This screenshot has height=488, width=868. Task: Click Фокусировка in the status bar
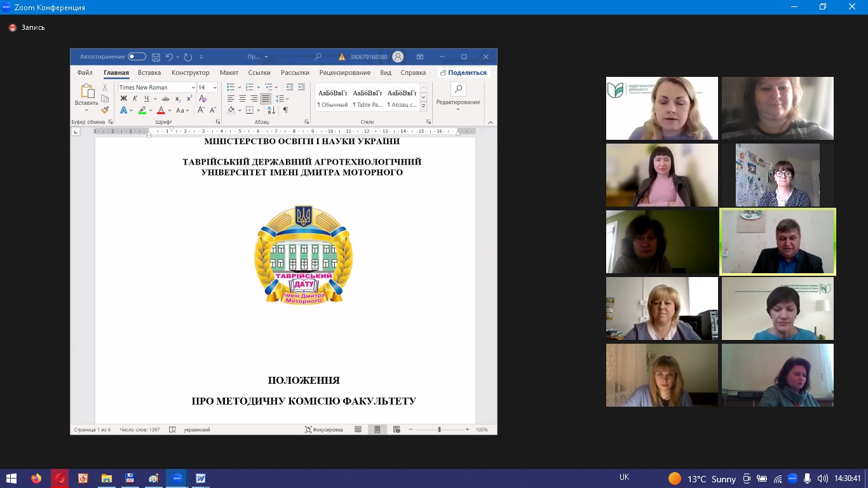coord(324,430)
